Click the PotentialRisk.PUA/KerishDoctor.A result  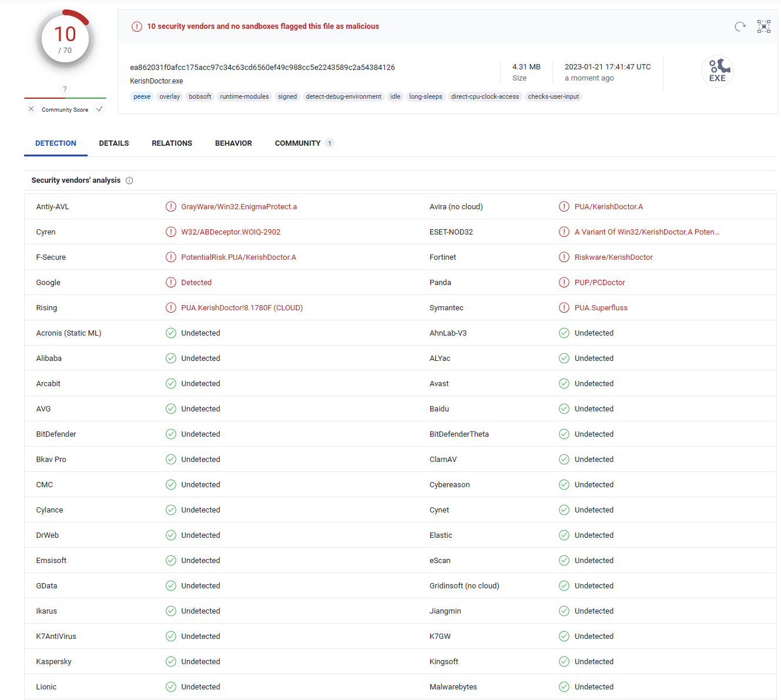point(239,257)
